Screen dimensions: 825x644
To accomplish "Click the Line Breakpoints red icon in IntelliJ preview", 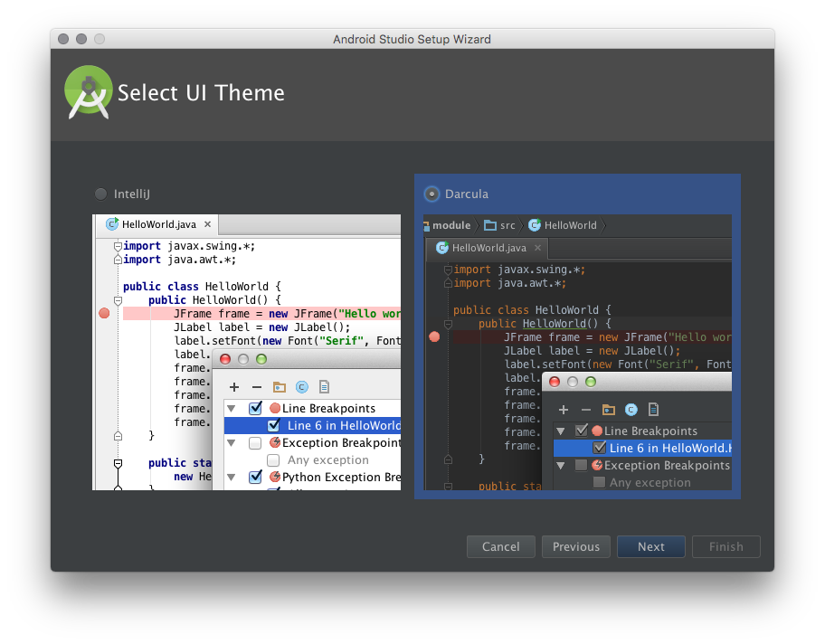I will pos(275,408).
